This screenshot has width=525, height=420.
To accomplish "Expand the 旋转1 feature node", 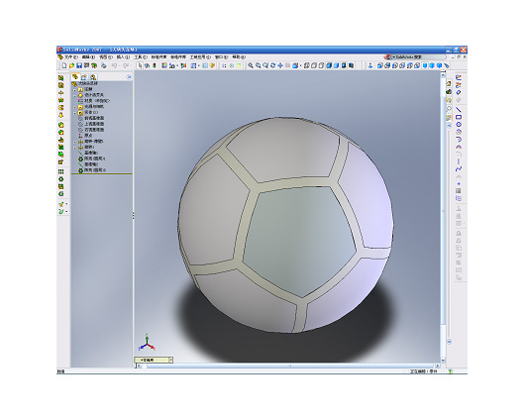I will tap(75, 148).
